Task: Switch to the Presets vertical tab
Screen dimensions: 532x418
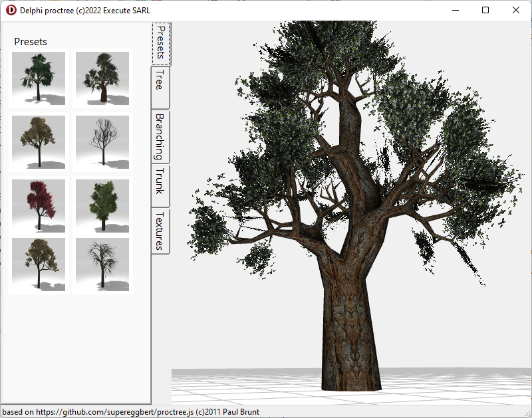Action: click(x=161, y=43)
